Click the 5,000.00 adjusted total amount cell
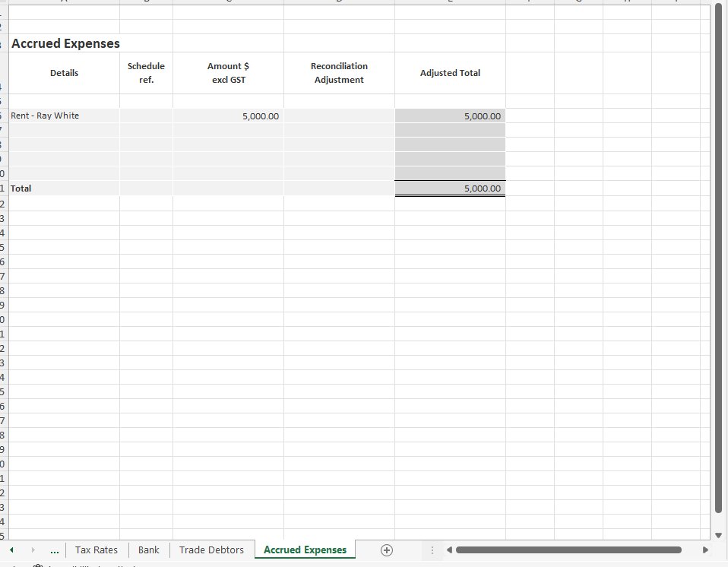The width and height of the screenshot is (728, 567). 450,116
